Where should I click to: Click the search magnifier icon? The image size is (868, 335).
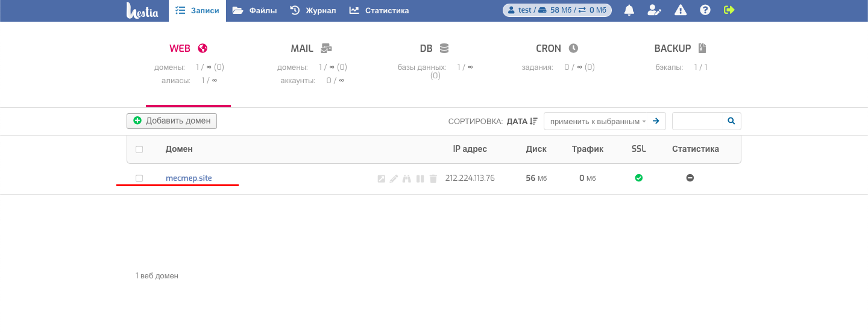coord(731,121)
